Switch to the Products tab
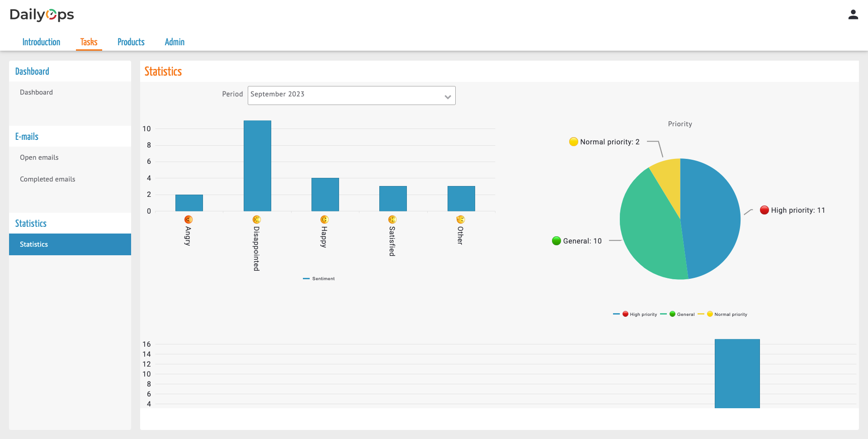 coord(131,42)
